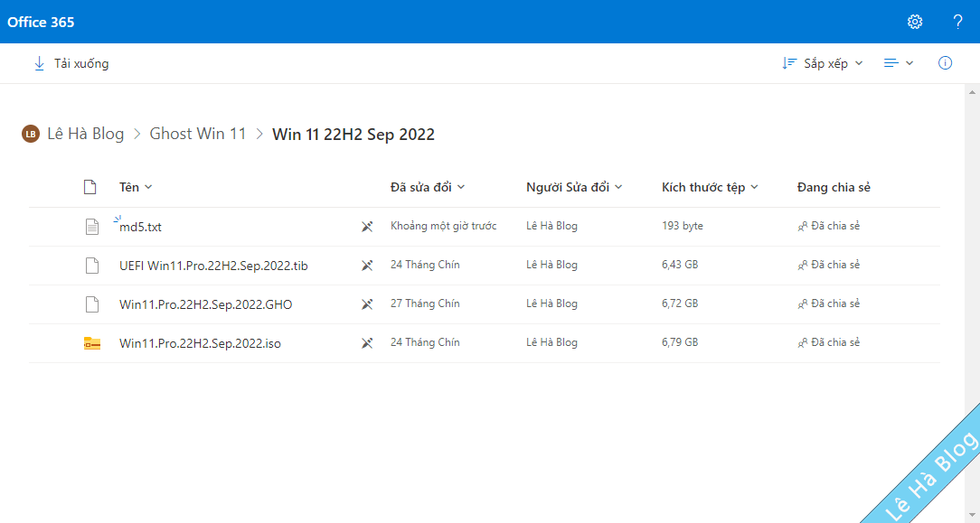Click the Tải xuống download arrow icon
This screenshot has height=523, width=980.
coord(39,63)
